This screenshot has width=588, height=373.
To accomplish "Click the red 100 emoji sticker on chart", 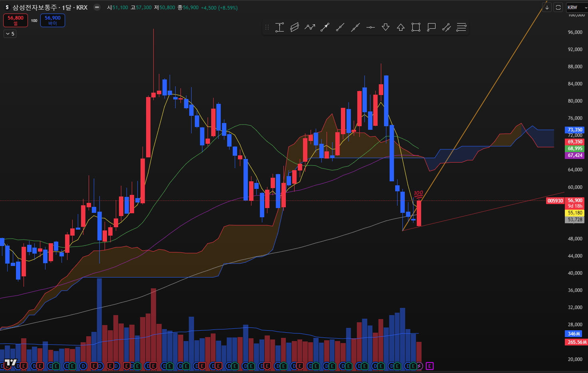I will (418, 194).
